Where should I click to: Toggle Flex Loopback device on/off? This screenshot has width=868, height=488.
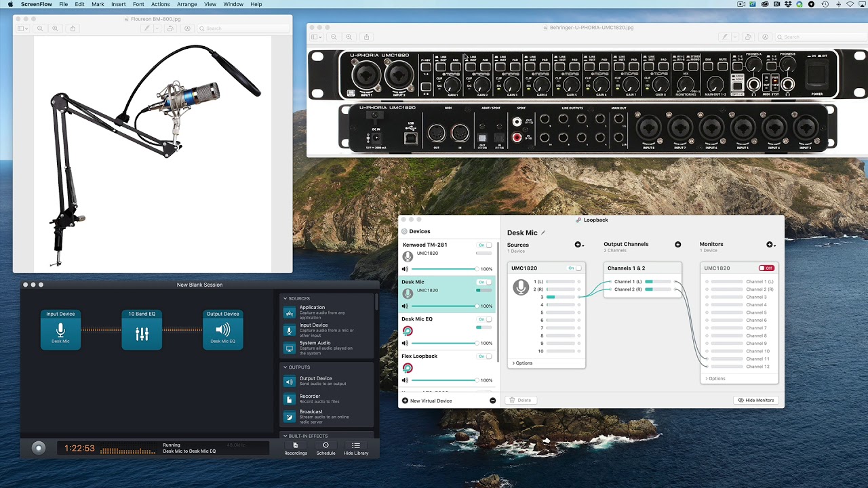[486, 357]
